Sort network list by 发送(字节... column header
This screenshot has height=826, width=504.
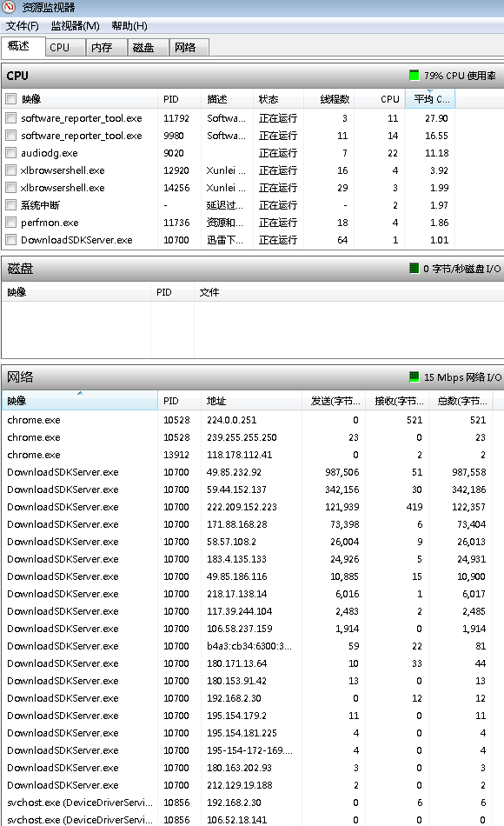pos(334,400)
